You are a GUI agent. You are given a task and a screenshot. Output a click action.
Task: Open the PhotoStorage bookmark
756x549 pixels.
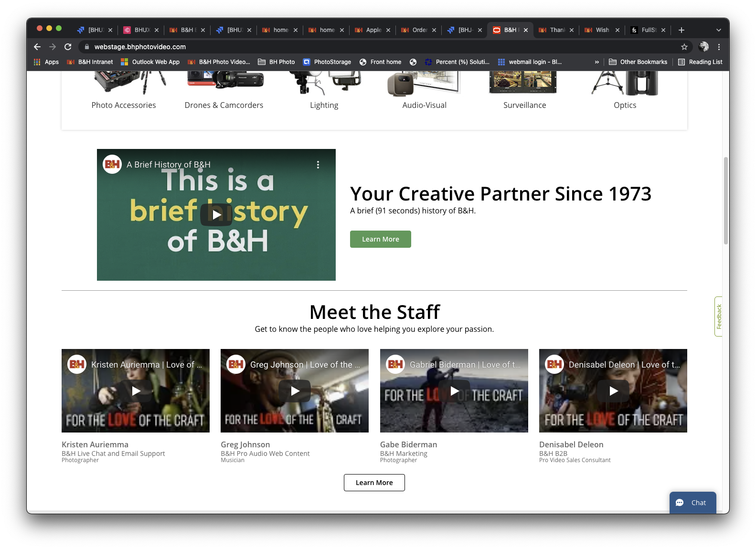pos(327,62)
